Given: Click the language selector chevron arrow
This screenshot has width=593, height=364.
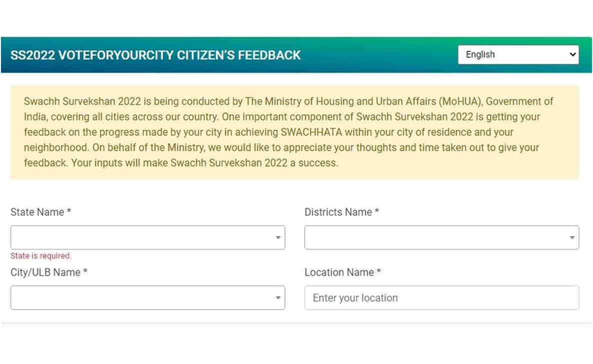Looking at the screenshot, I should 573,55.
